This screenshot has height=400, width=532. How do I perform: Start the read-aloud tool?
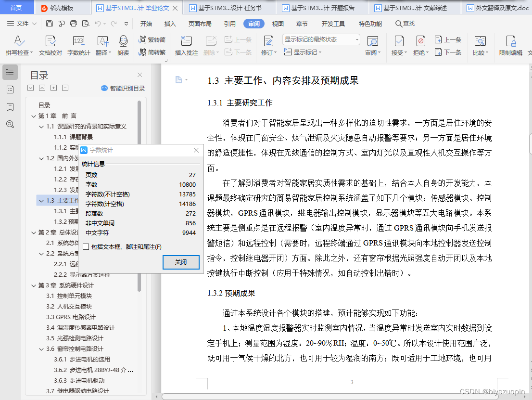[x=123, y=45]
